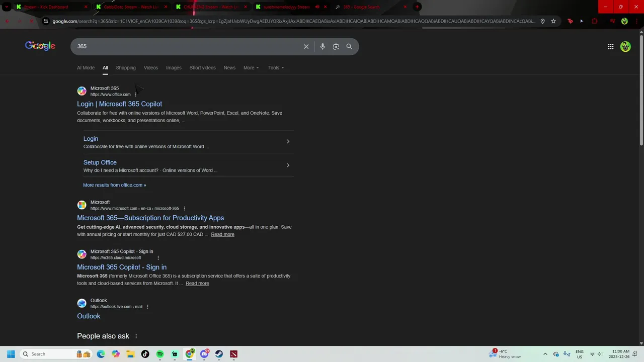Open the Google account avatar menu
Viewport: 644px width, 362px height.
click(x=625, y=46)
